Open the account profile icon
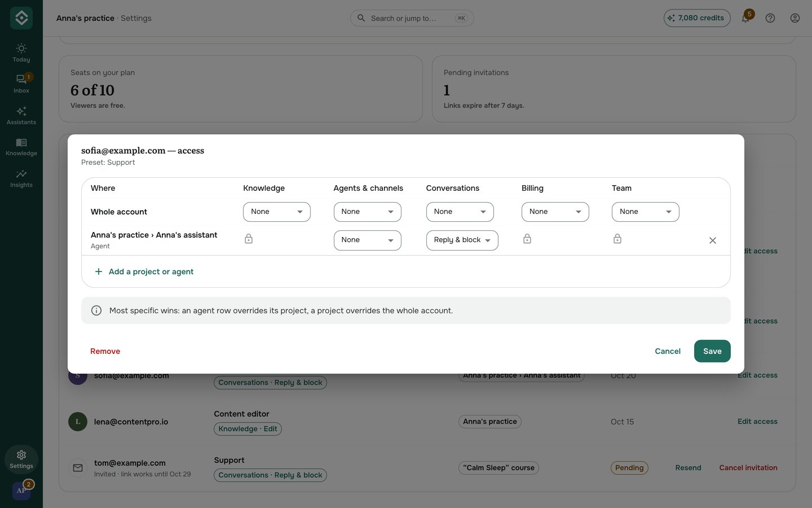 pos(795,18)
